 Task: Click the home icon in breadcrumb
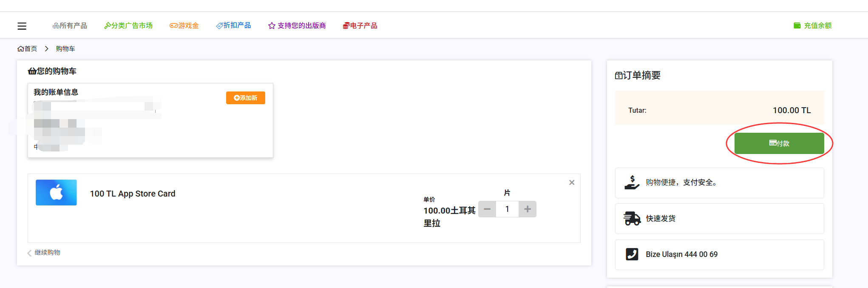coord(20,49)
